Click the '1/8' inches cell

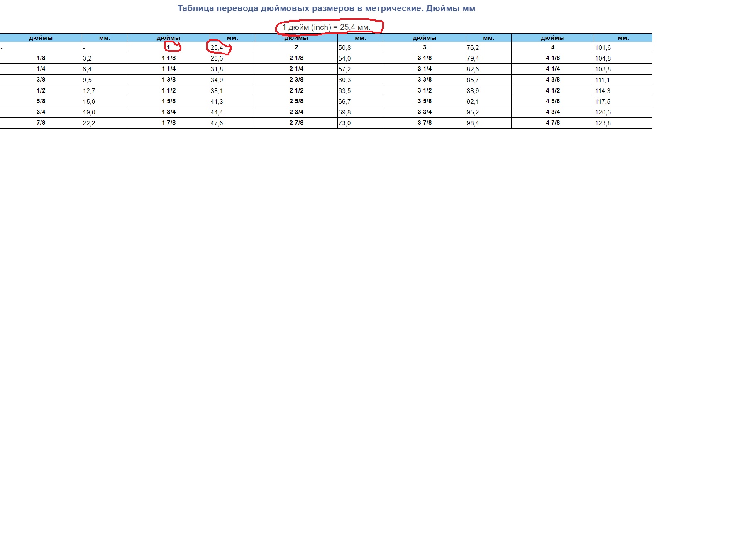41,58
